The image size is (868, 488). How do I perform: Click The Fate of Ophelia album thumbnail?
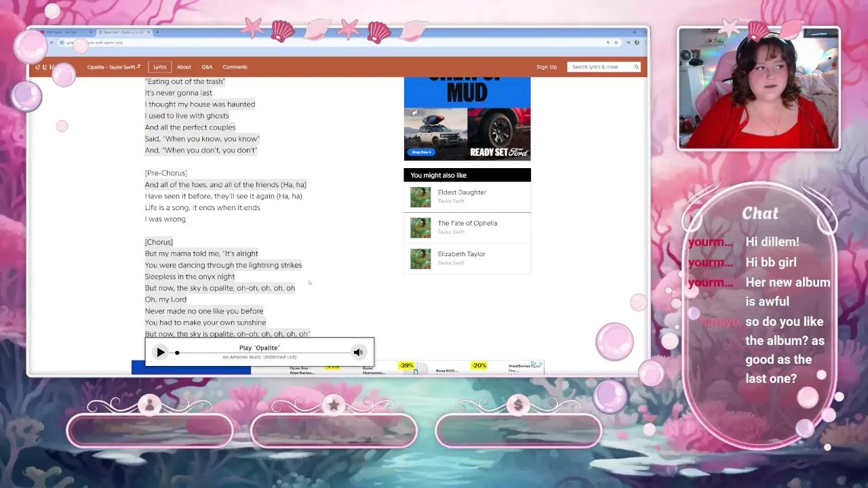click(420, 228)
